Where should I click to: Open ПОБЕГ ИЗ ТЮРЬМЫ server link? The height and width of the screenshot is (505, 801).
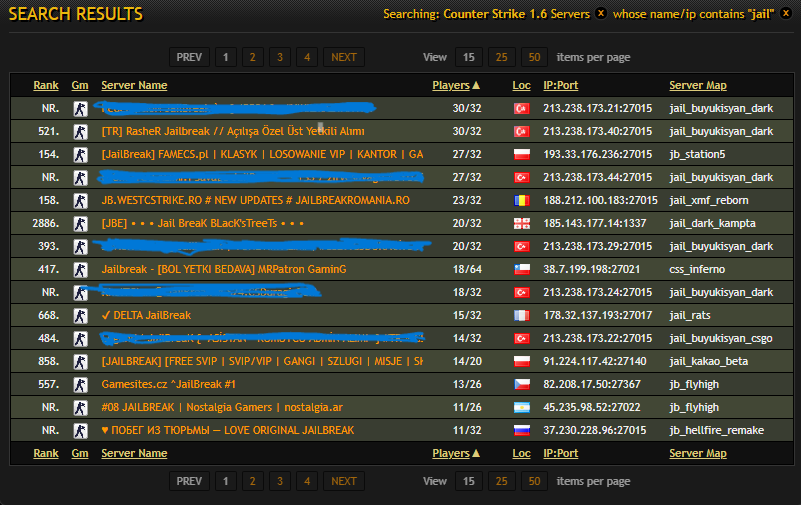(x=228, y=430)
